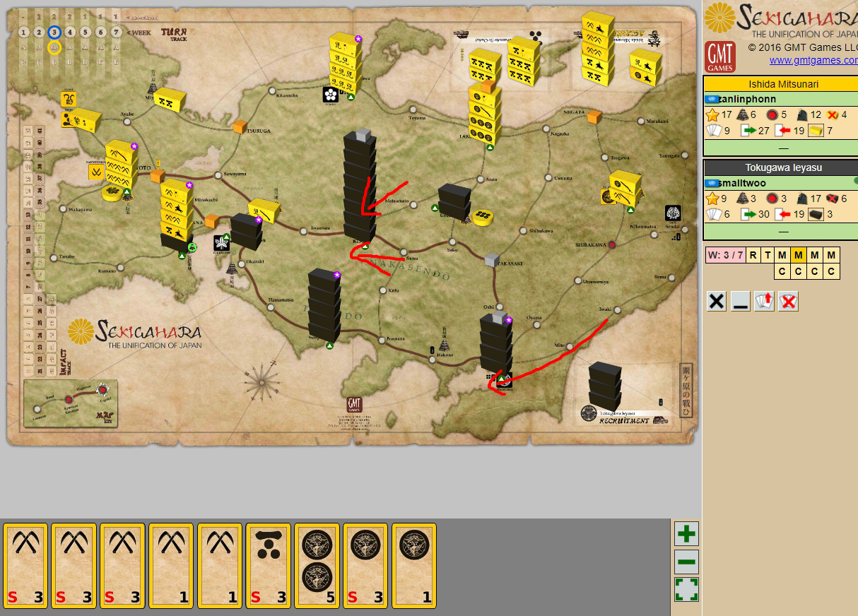Select the T phase cell

coord(768,255)
